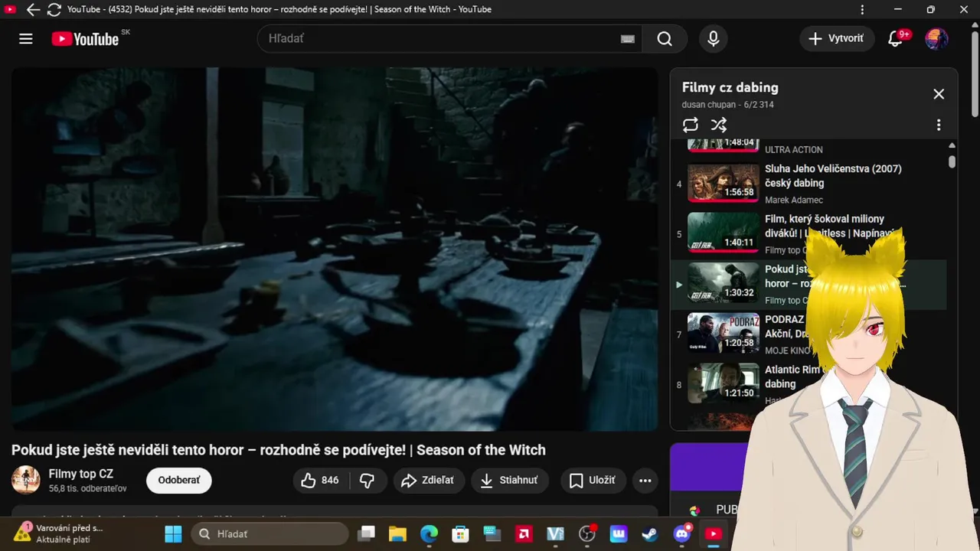Switch to the YouTube app taskbar icon
Viewport: 980px width, 551px height.
pos(714,534)
